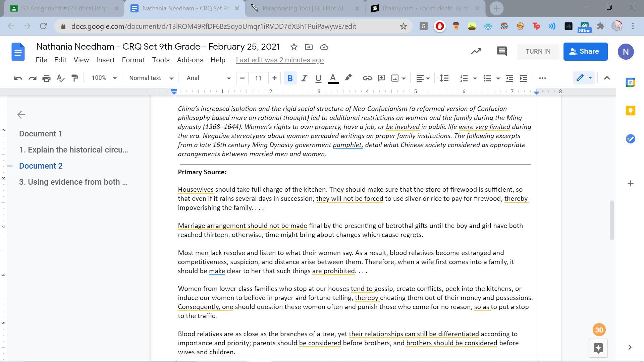Toggle bold formatting
This screenshot has width=644, height=362.
point(290,78)
